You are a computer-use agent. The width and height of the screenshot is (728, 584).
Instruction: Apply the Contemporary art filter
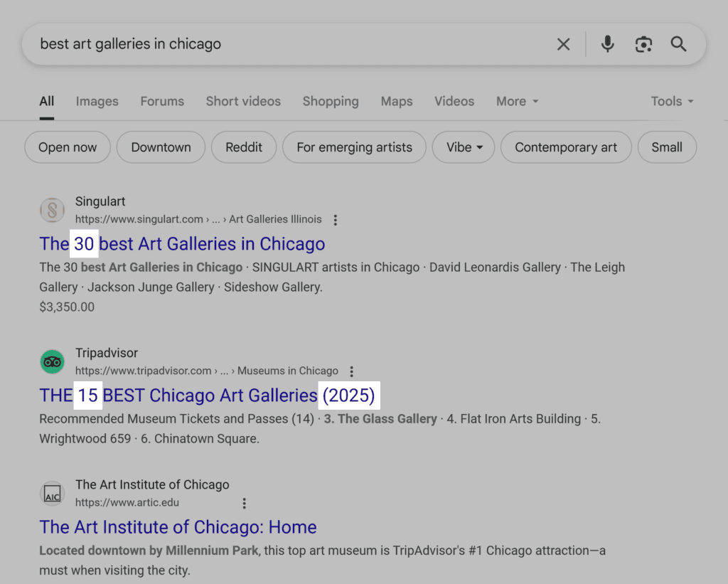click(x=566, y=147)
